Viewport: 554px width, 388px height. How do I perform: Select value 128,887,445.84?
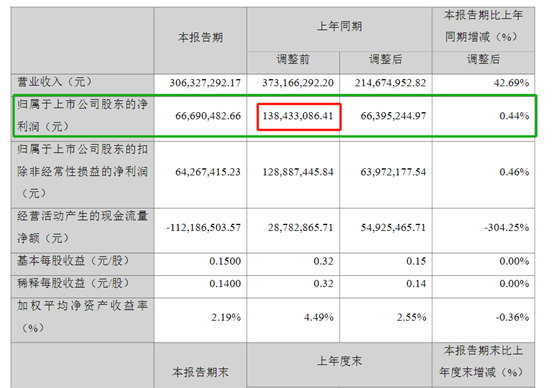point(298,172)
